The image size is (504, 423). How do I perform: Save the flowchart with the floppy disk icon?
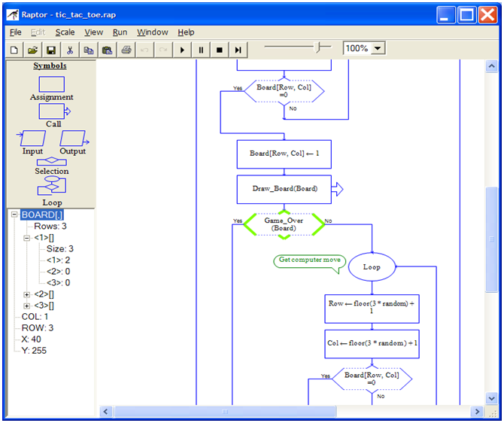tap(51, 50)
